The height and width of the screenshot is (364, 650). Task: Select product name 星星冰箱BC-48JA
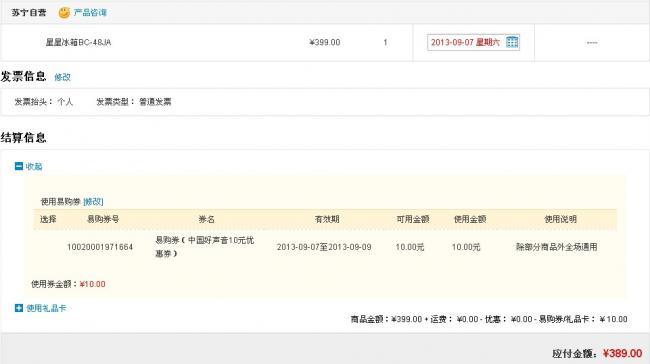click(78, 42)
